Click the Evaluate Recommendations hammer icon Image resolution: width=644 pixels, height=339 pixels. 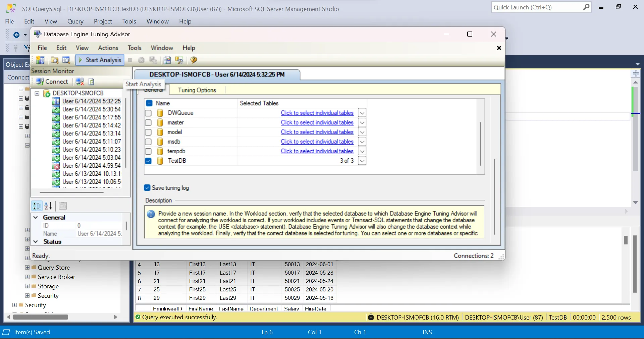pos(179,60)
